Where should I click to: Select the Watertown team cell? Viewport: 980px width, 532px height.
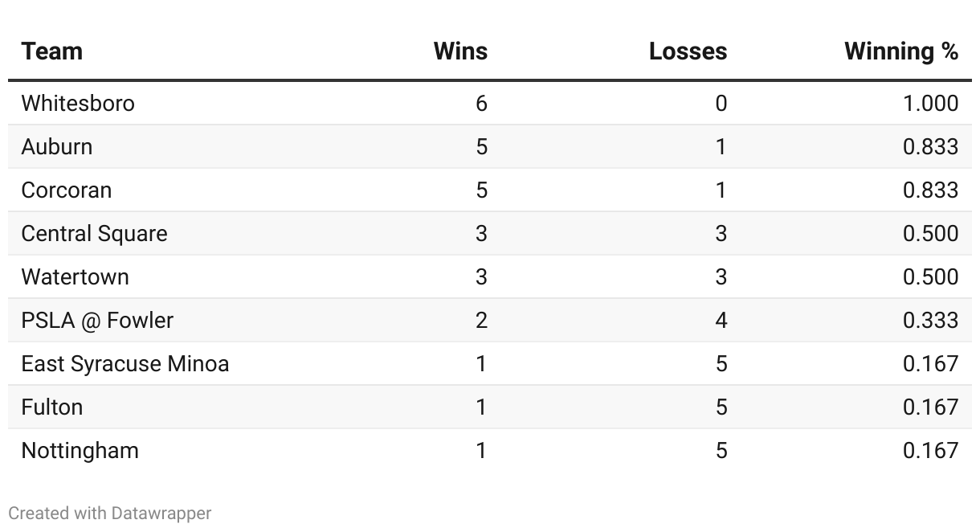[x=76, y=277]
